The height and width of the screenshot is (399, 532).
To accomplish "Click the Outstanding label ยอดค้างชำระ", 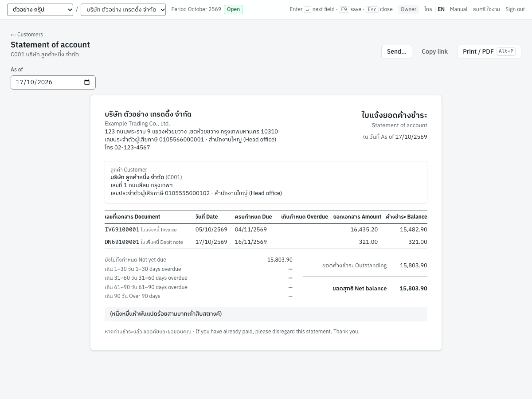I will [355, 266].
